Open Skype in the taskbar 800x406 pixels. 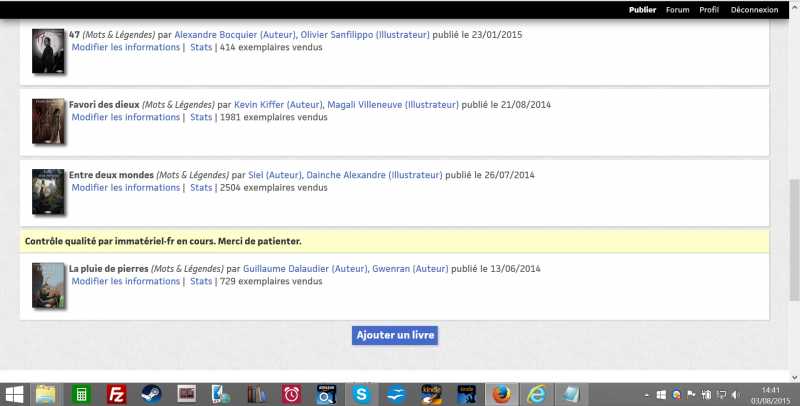[x=361, y=394]
